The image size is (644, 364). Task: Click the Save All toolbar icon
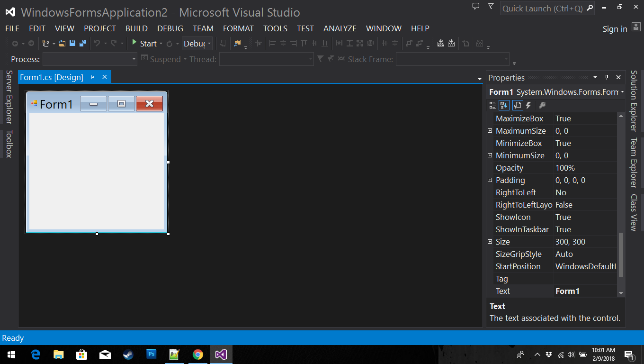(x=83, y=44)
